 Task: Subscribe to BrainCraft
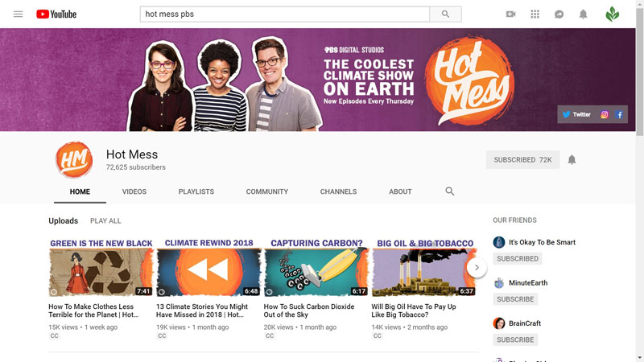point(515,339)
